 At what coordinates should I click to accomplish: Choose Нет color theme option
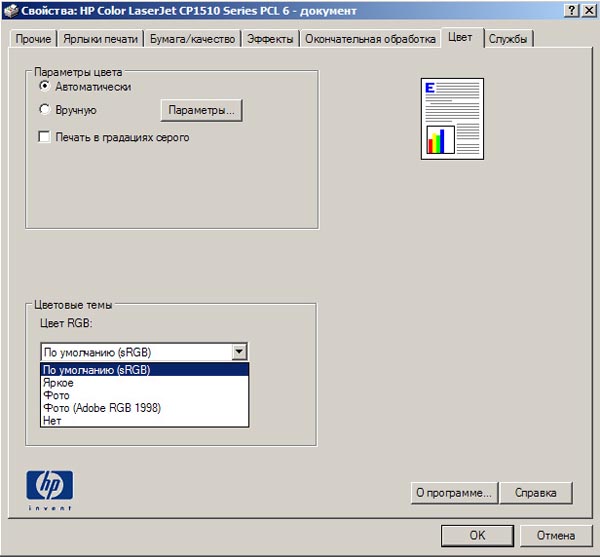145,420
